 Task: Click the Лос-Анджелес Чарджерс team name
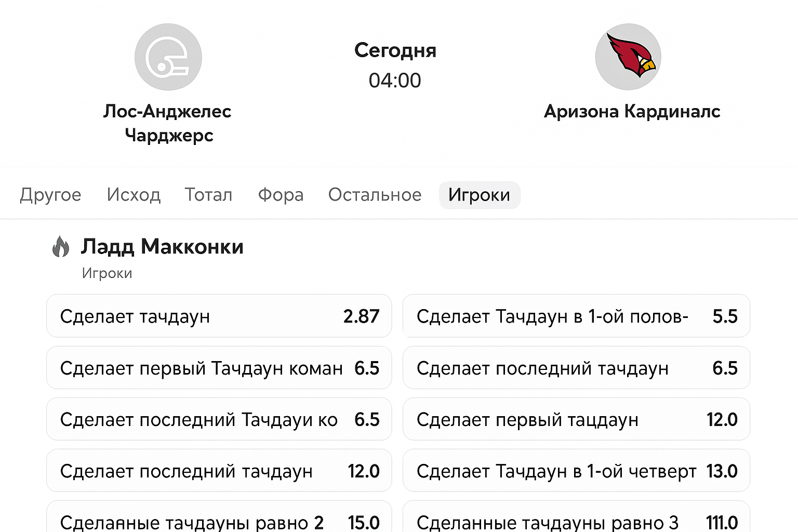coord(167,123)
